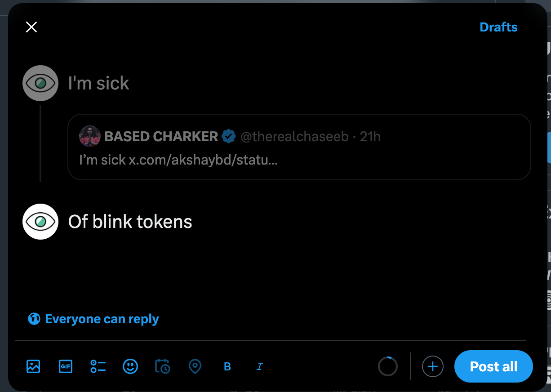Open the emoji picker
Image resolution: width=551 pixels, height=392 pixels.
(x=130, y=366)
